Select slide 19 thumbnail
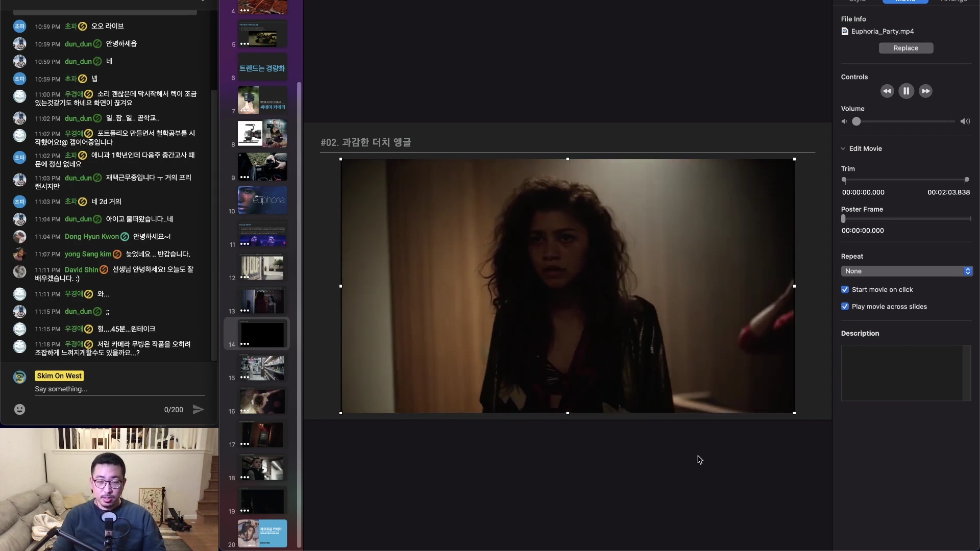Viewport: 980px width, 551px height. click(x=262, y=501)
